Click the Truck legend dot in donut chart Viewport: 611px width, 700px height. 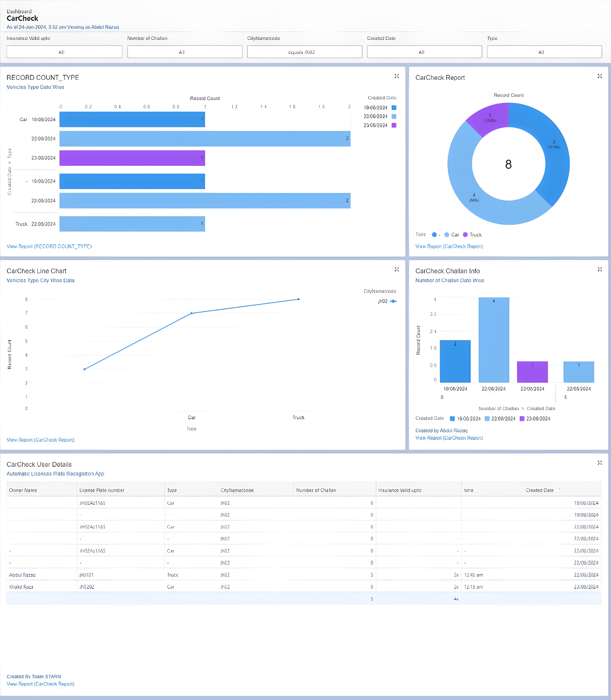tap(465, 234)
